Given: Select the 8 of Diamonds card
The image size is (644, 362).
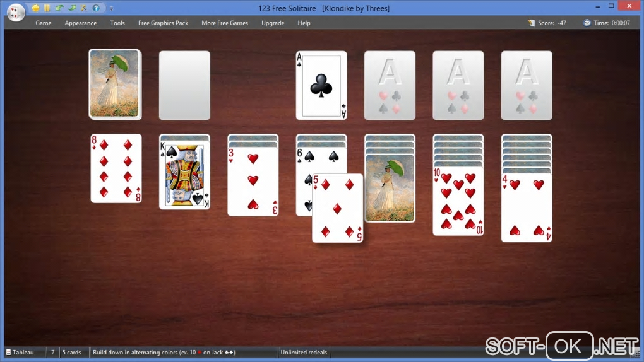Looking at the screenshot, I should tap(116, 168).
